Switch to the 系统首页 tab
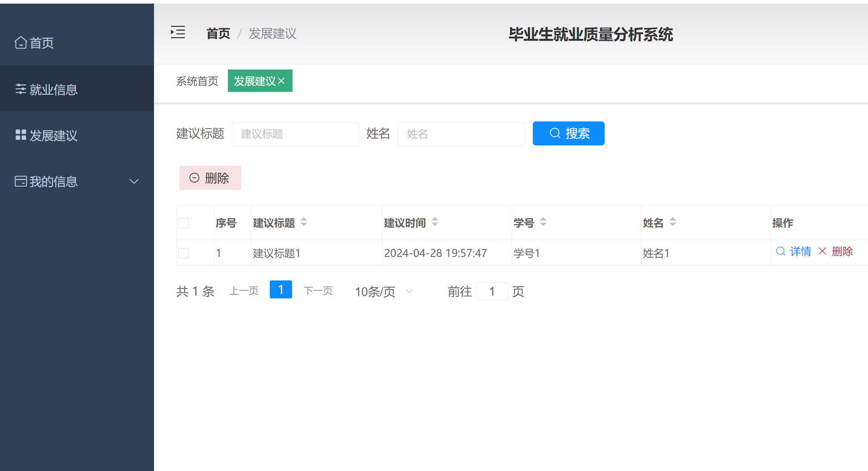This screenshot has height=471, width=868. coord(197,81)
